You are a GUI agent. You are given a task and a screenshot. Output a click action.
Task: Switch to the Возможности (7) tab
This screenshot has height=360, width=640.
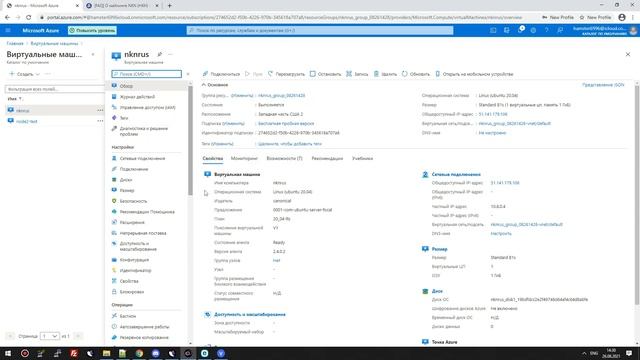[x=284, y=158]
